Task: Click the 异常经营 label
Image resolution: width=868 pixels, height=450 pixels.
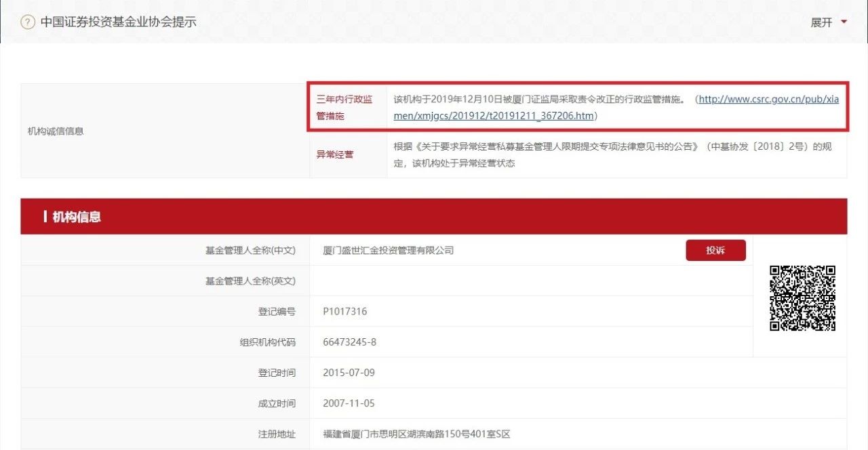Action: tap(334, 155)
